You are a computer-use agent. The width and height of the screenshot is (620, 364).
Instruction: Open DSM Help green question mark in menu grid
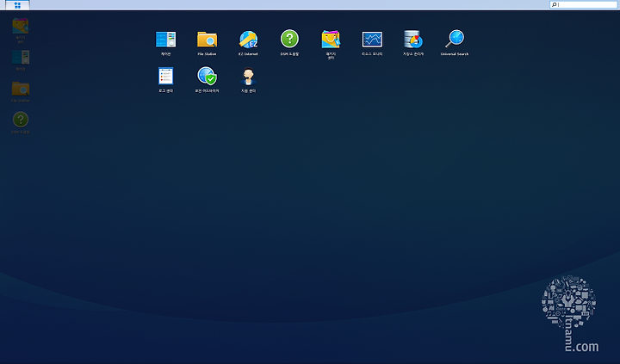[289, 39]
